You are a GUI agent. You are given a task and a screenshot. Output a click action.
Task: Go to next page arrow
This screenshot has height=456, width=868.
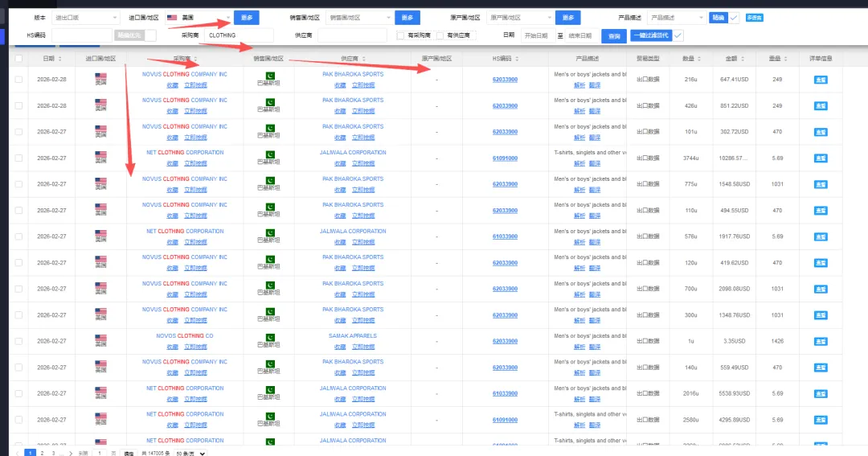(x=70, y=454)
